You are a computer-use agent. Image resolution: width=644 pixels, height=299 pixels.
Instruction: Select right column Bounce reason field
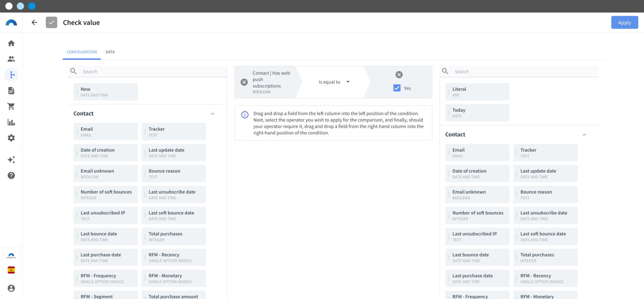pyautogui.click(x=545, y=194)
